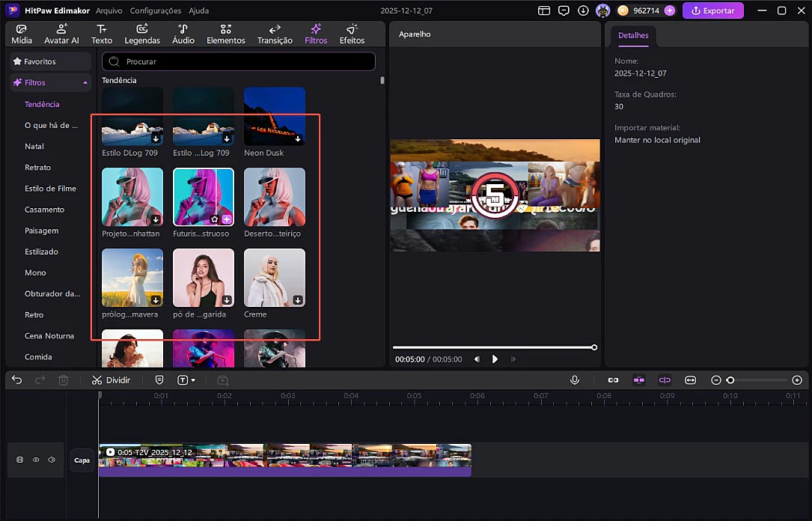Image resolution: width=812 pixels, height=521 pixels.
Task: Mute the video track speaker icon
Action: [x=52, y=460]
